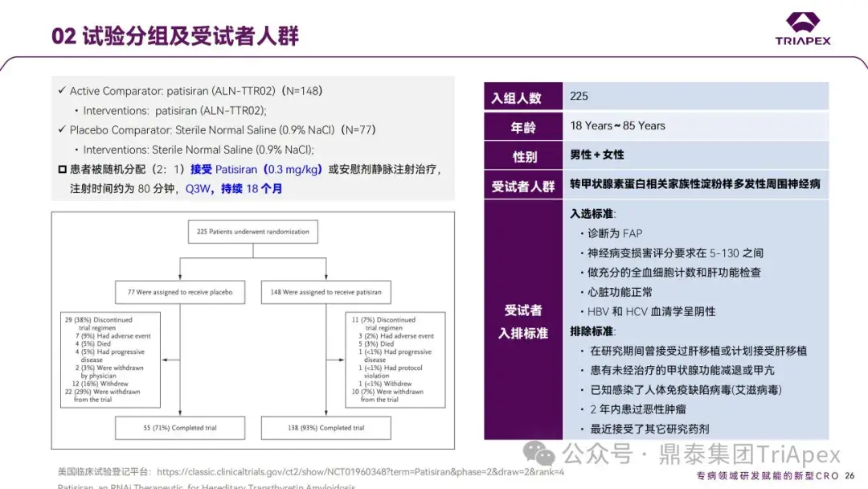Click the 年龄 row label
The height and width of the screenshot is (489, 868).
(x=522, y=125)
